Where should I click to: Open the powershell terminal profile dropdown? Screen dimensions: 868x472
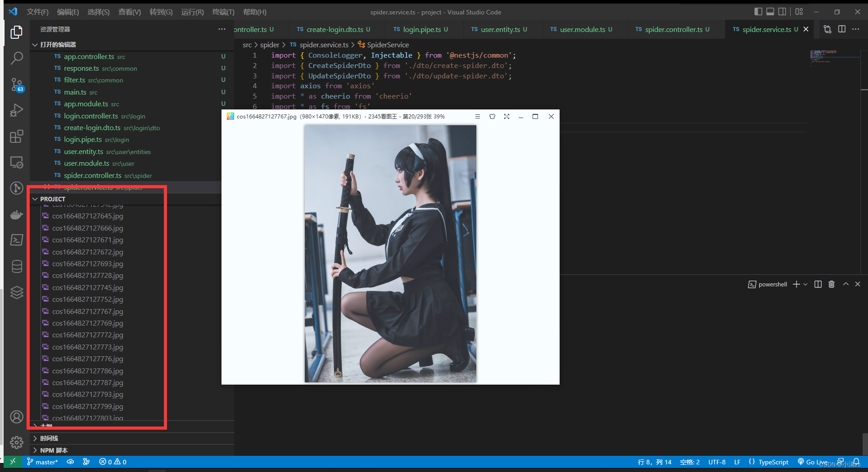805,284
